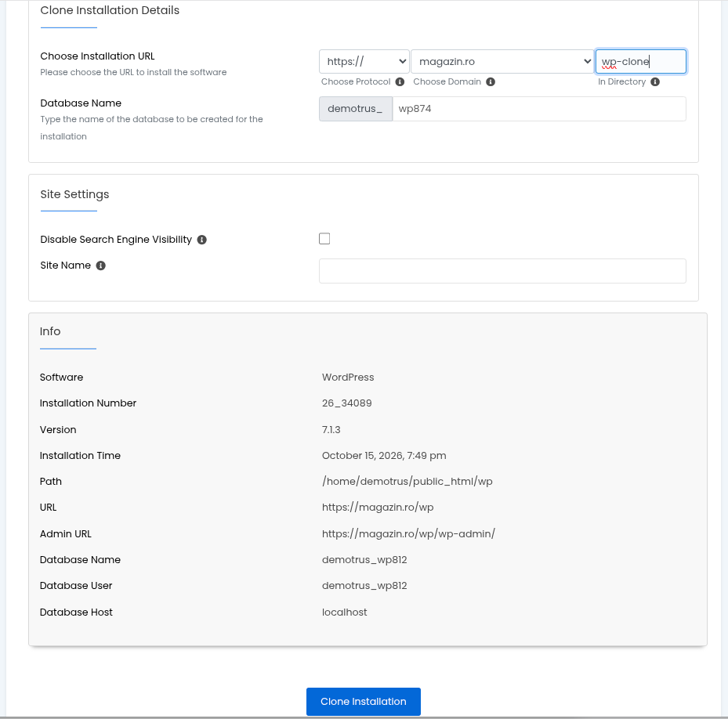728x719 pixels.
Task: Click the Choose Protocol caption text
Action: [356, 81]
